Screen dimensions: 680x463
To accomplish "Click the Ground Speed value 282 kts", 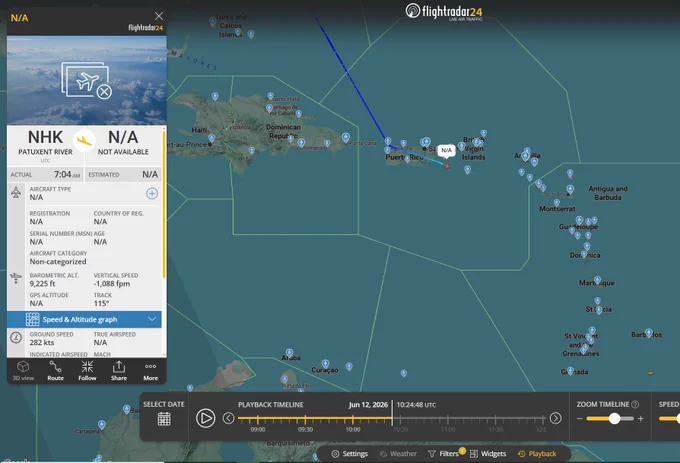I will tap(42, 342).
